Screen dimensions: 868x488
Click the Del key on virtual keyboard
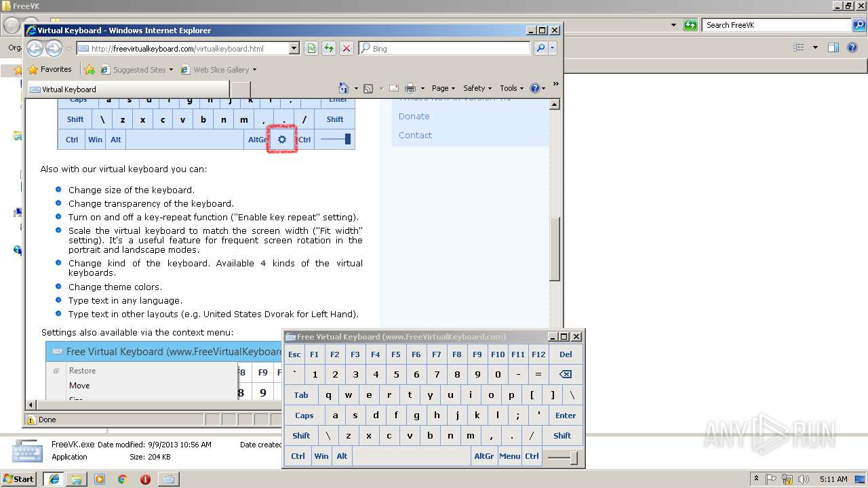[566, 354]
